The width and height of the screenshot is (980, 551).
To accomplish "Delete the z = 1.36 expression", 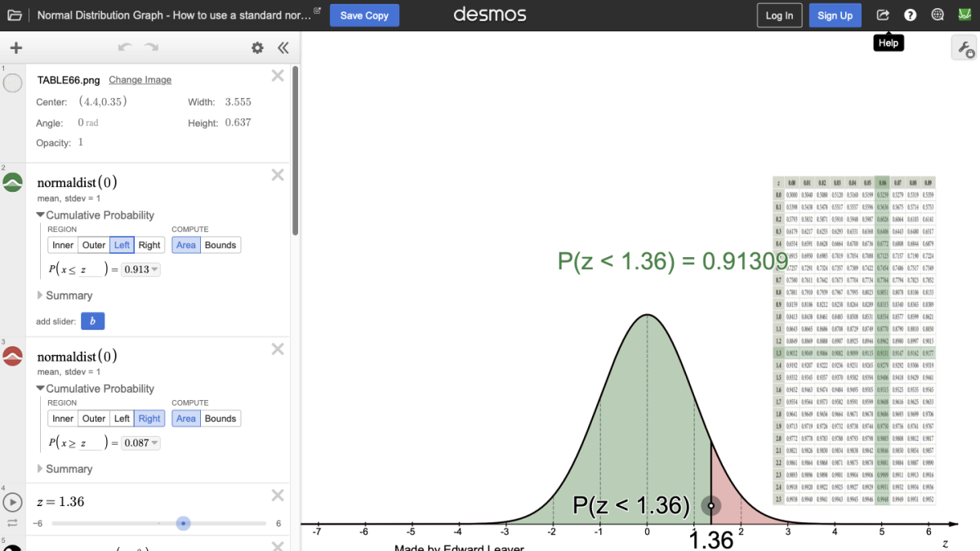I will (278, 495).
